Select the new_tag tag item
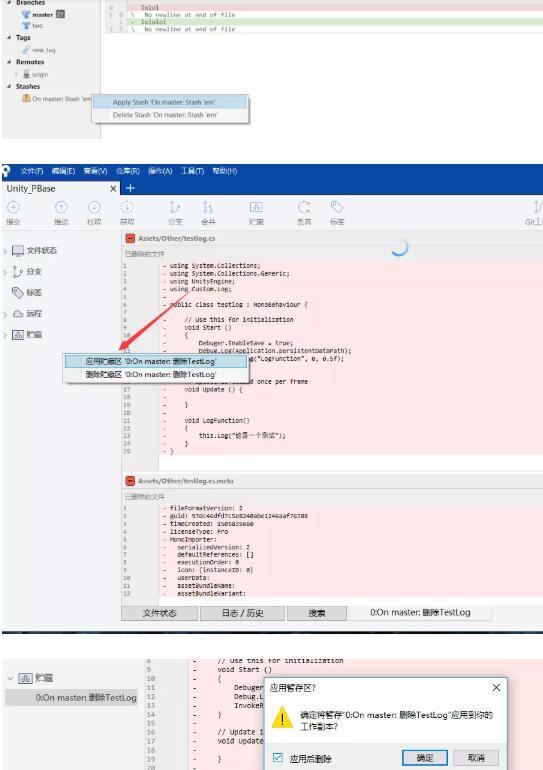The height and width of the screenshot is (770, 543). [44, 50]
